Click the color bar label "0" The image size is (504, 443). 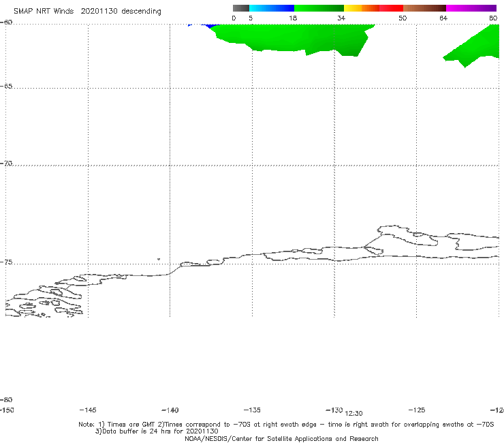[234, 18]
